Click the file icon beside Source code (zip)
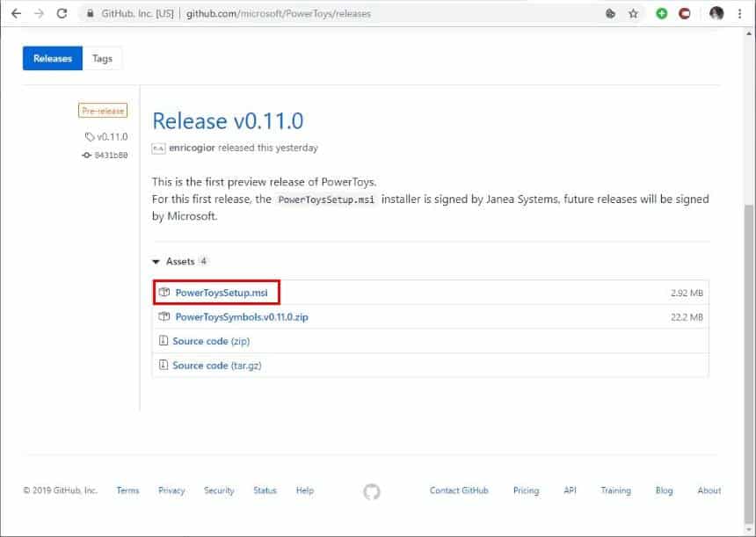Screen dimensions: 756x537 [x=164, y=341]
